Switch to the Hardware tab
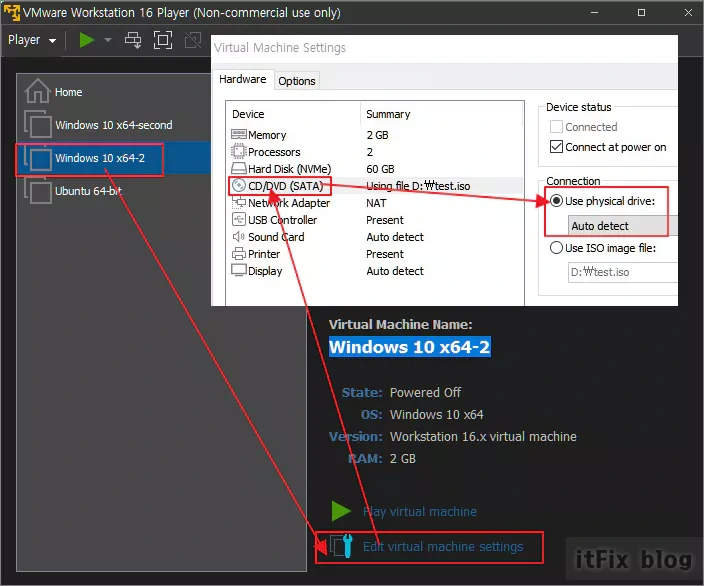 pos(242,79)
